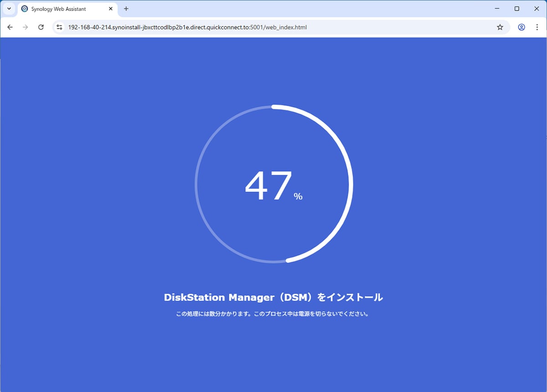547x392 pixels.
Task: Click the Synology favicon on the tab
Action: pos(25,9)
